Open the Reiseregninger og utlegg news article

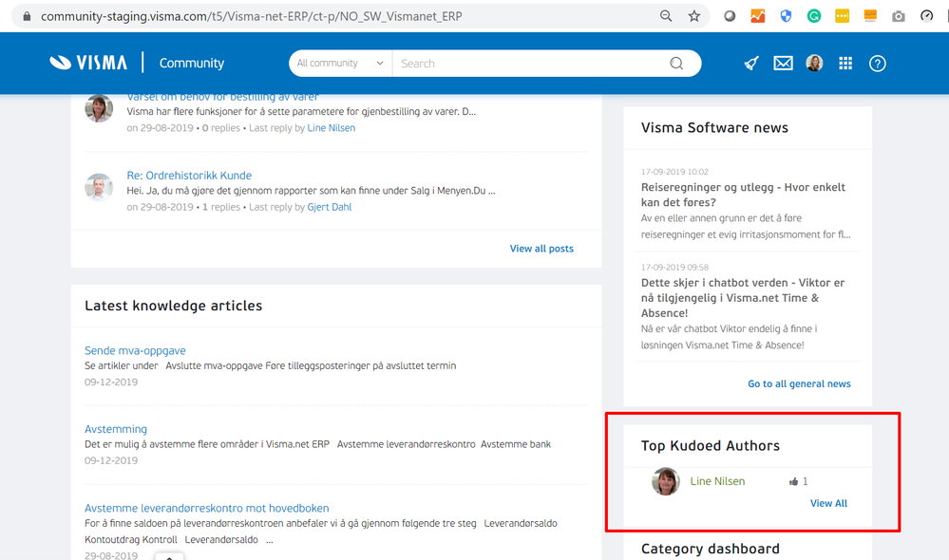click(743, 195)
